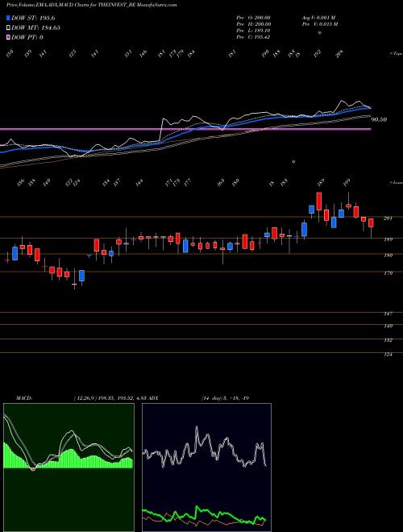
Task: Click the chart title mentioning THEINVEST_BE
Action: [92, 6]
